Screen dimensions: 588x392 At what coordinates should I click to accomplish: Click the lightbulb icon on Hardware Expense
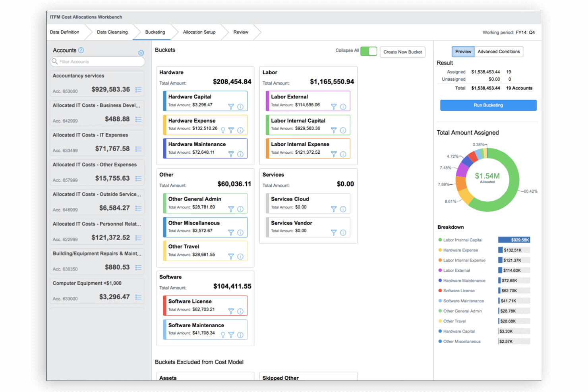223,130
